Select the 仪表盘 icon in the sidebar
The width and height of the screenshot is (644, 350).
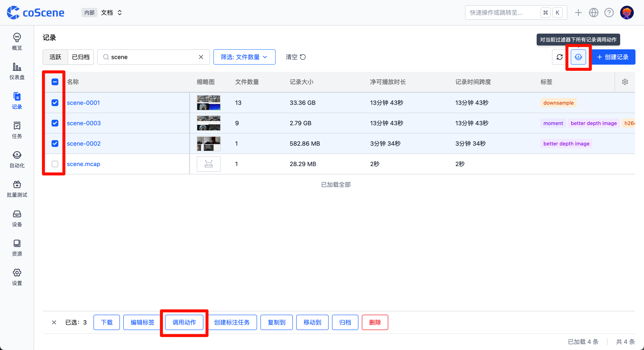coord(16,71)
